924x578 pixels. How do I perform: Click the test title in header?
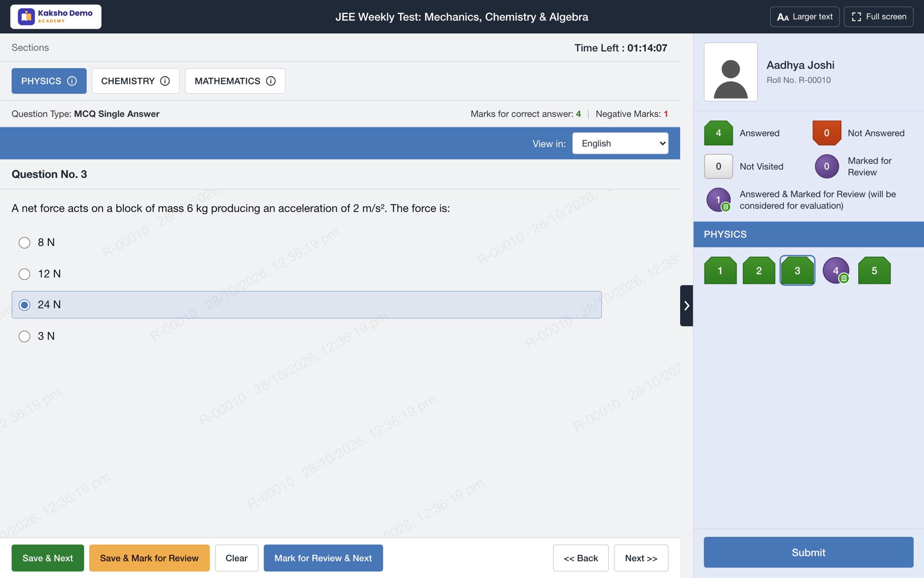click(x=462, y=17)
